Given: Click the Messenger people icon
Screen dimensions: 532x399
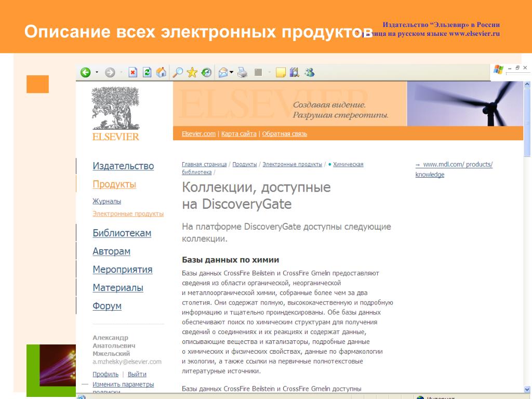Looking at the screenshot, I should [x=310, y=72].
